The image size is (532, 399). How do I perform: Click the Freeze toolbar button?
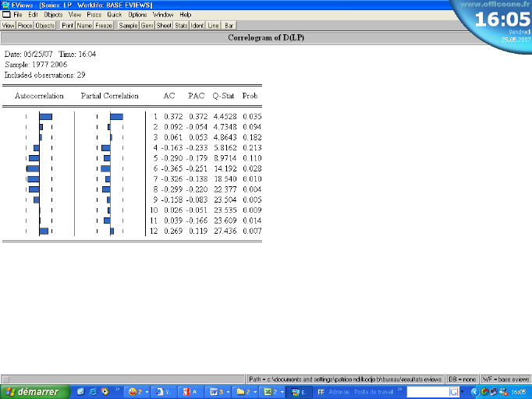pyautogui.click(x=104, y=26)
